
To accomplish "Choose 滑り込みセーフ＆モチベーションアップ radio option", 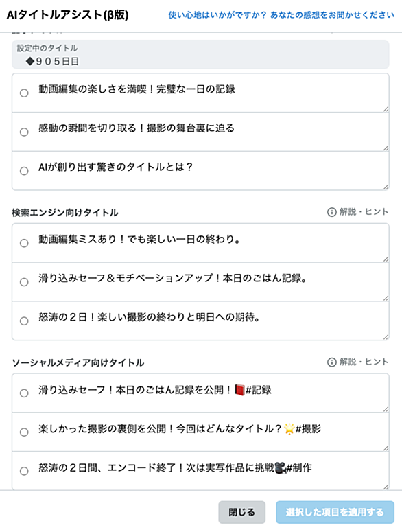I will coord(24,282).
